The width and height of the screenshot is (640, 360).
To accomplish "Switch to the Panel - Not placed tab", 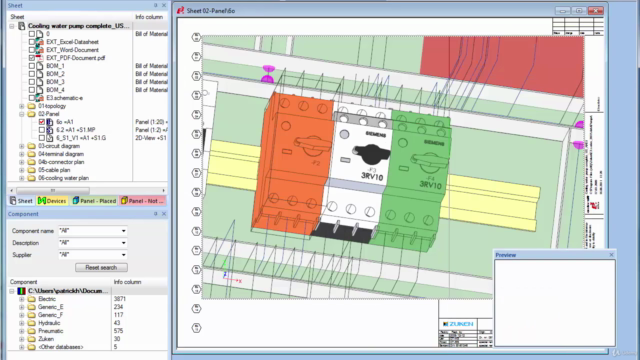I will (143, 201).
